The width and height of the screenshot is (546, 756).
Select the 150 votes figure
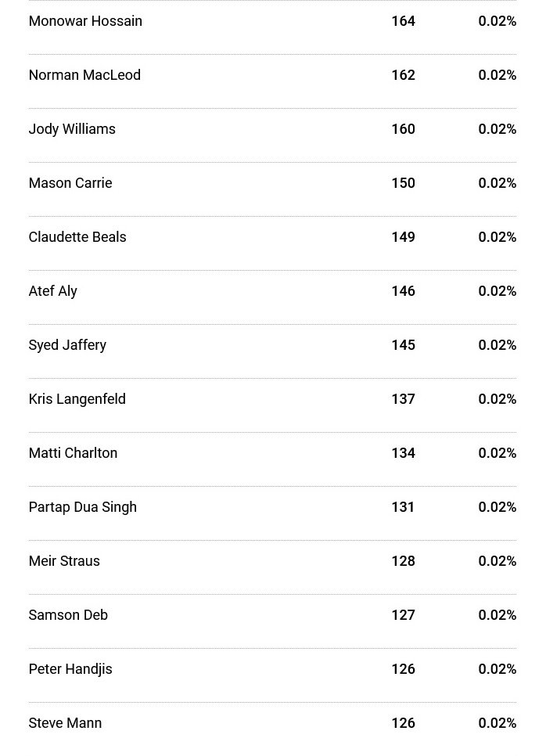tap(404, 183)
